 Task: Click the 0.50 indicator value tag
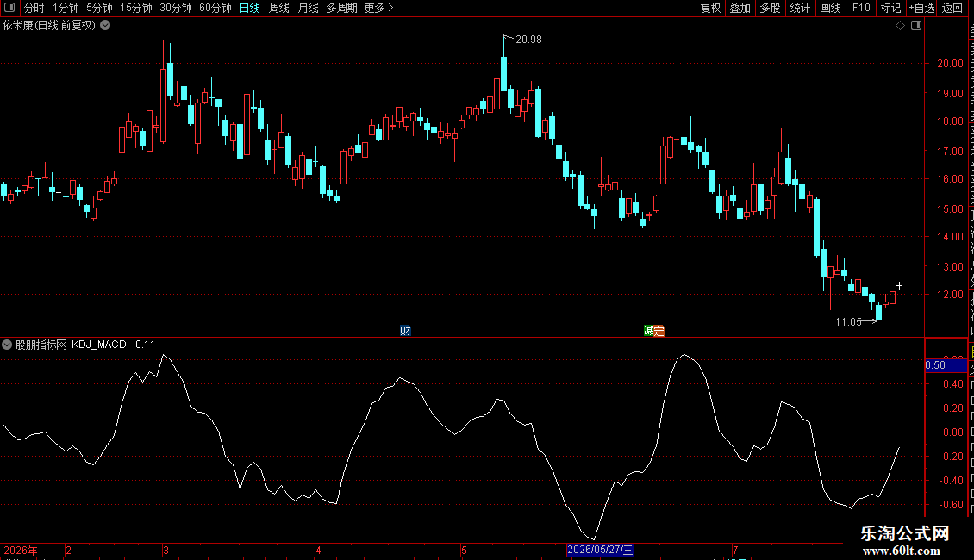pyautogui.click(x=946, y=365)
